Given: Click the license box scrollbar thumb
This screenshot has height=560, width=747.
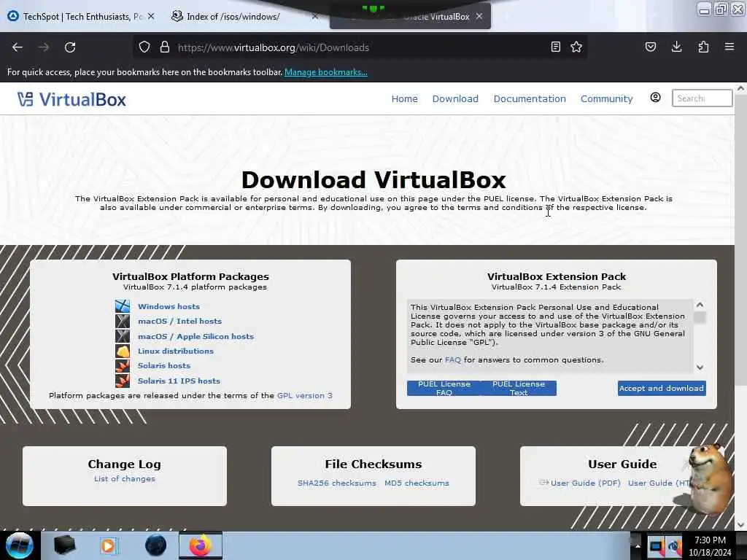Looking at the screenshot, I should [700, 318].
